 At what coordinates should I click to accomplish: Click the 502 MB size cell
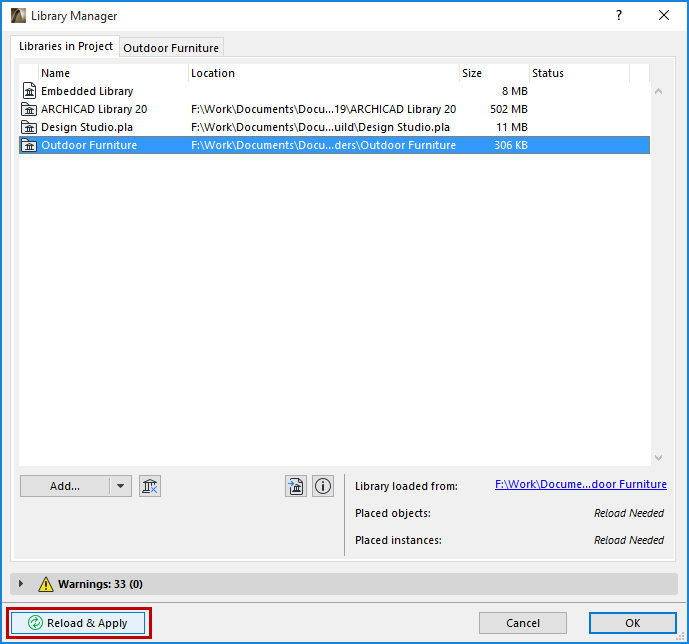pyautogui.click(x=509, y=109)
